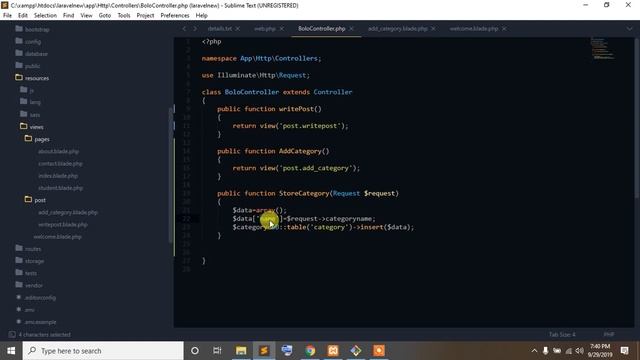
Task: Close the web.php tab
Action: [282, 29]
